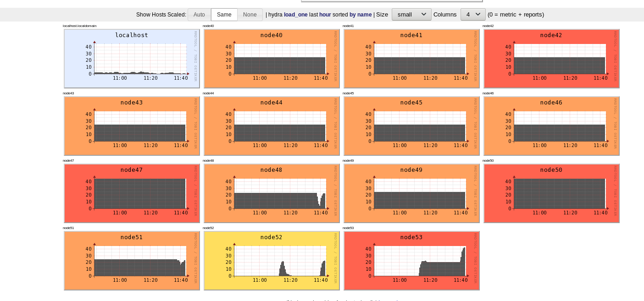The image size is (644, 301).
Task: Open the node44 load graph
Action: tap(272, 126)
